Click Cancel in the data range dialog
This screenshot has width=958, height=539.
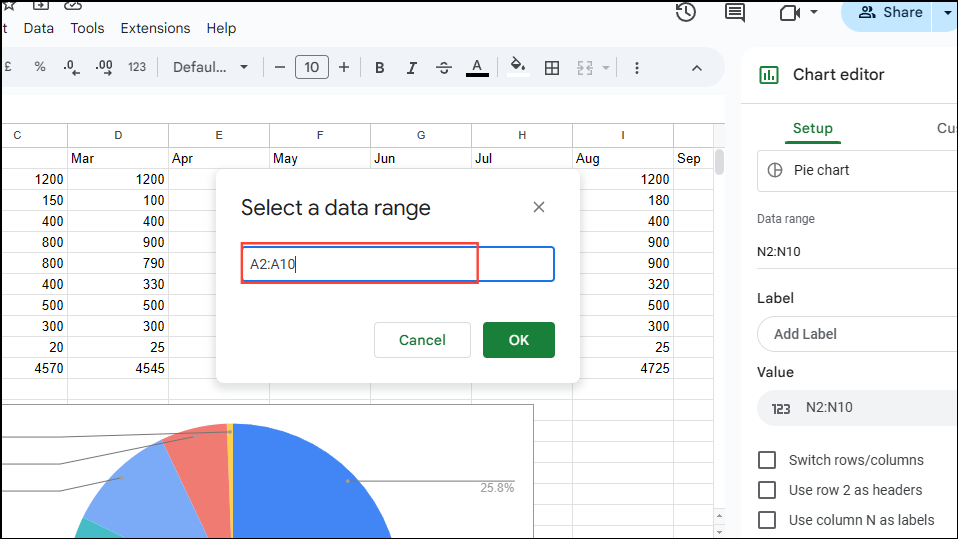422,340
